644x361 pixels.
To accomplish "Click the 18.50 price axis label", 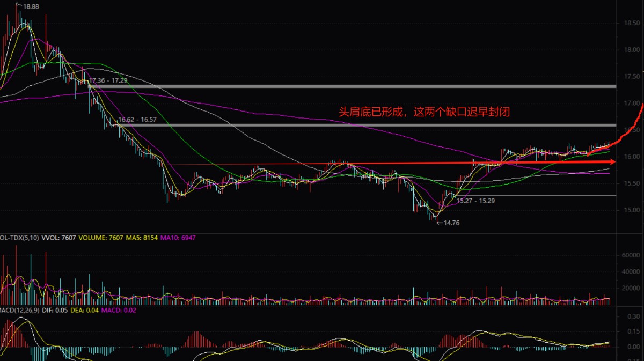I will 631,24.
